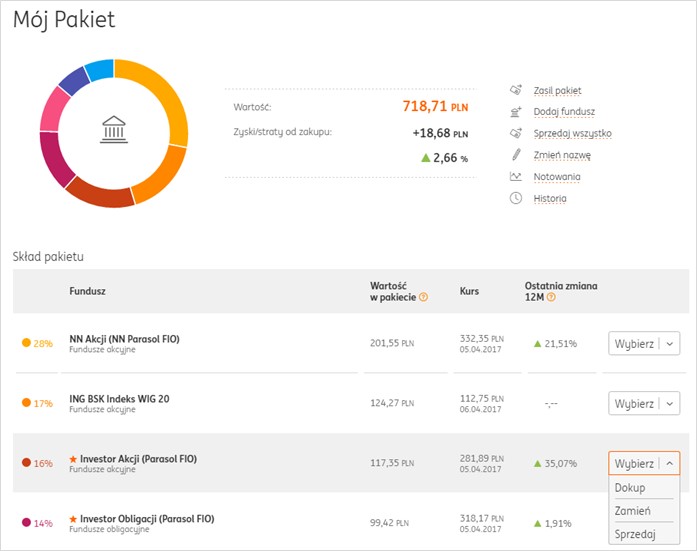
Task: Select Dokup from the open menu
Action: point(630,488)
